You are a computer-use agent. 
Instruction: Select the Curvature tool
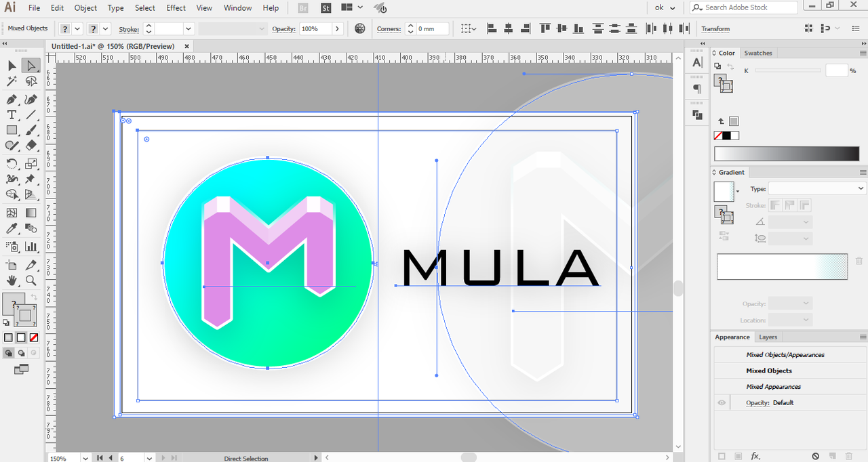point(31,100)
